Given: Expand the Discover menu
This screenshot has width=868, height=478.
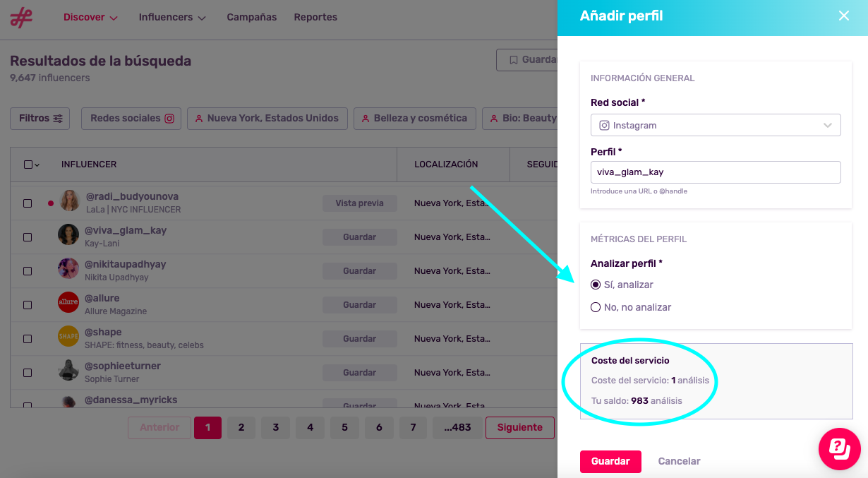Looking at the screenshot, I should (90, 17).
